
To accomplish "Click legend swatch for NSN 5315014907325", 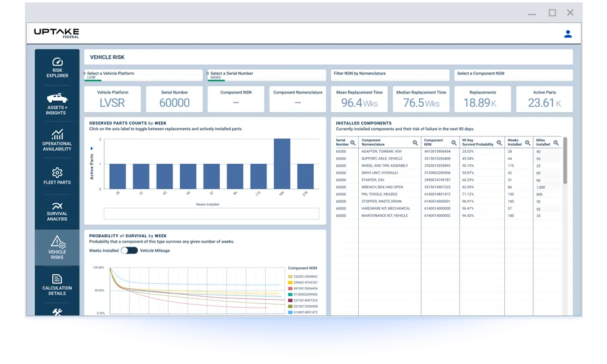I will (x=290, y=300).
